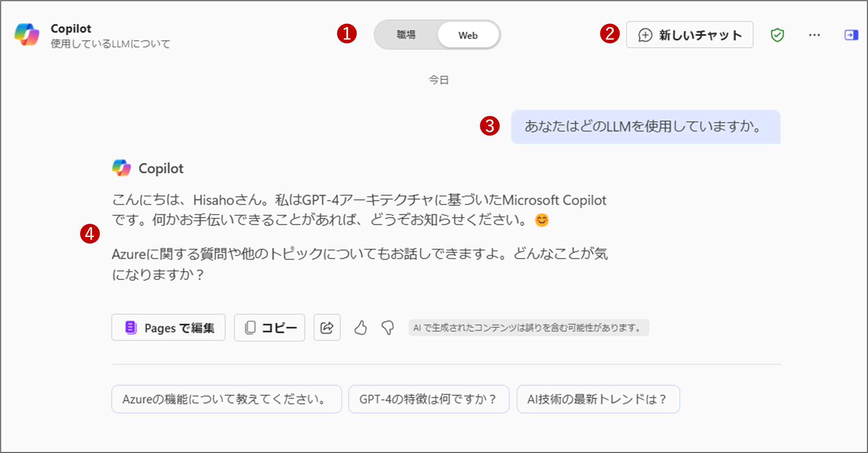Give a thumbs down to Copilot's response
The width and height of the screenshot is (868, 453).
coord(388,328)
